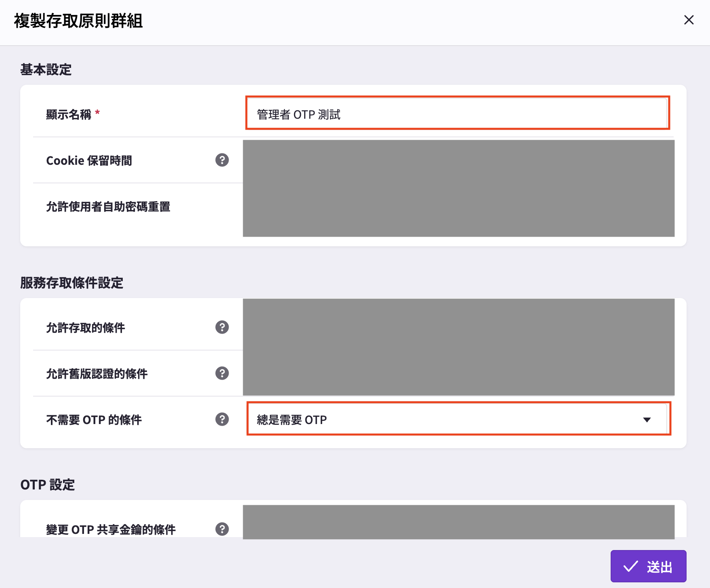Click the Cookie 保留時間 label
This screenshot has width=710, height=588.
pyautogui.click(x=89, y=161)
